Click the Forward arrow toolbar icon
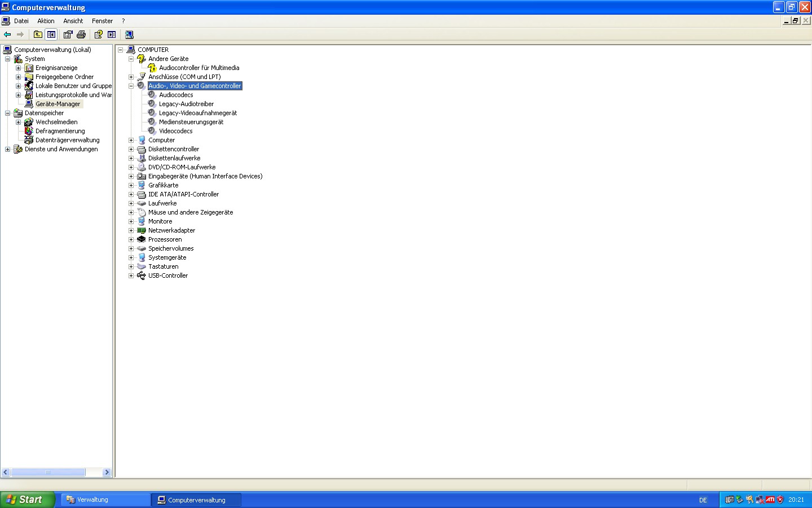The height and width of the screenshot is (508, 812). point(20,34)
